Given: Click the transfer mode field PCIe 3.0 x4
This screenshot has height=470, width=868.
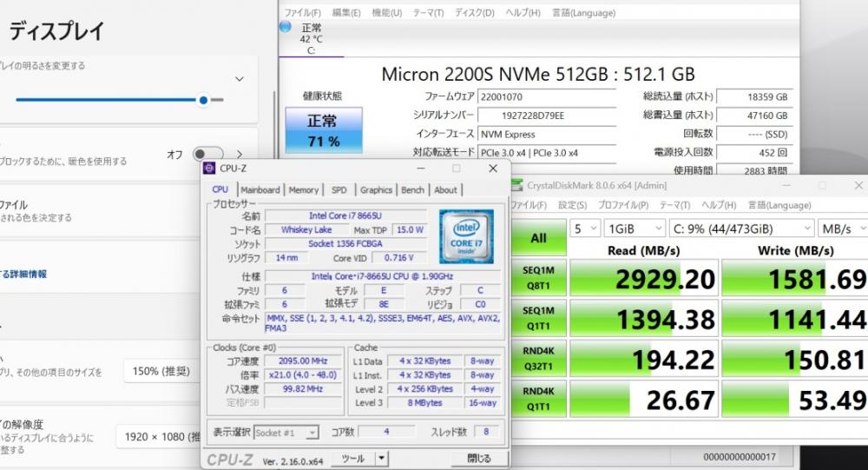Looking at the screenshot, I should click(x=546, y=152).
